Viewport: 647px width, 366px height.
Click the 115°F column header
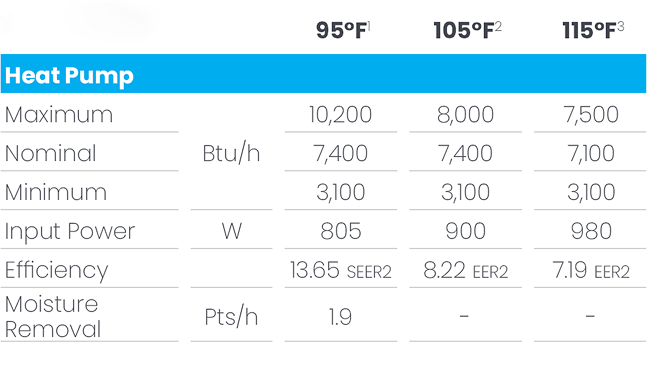tap(593, 30)
